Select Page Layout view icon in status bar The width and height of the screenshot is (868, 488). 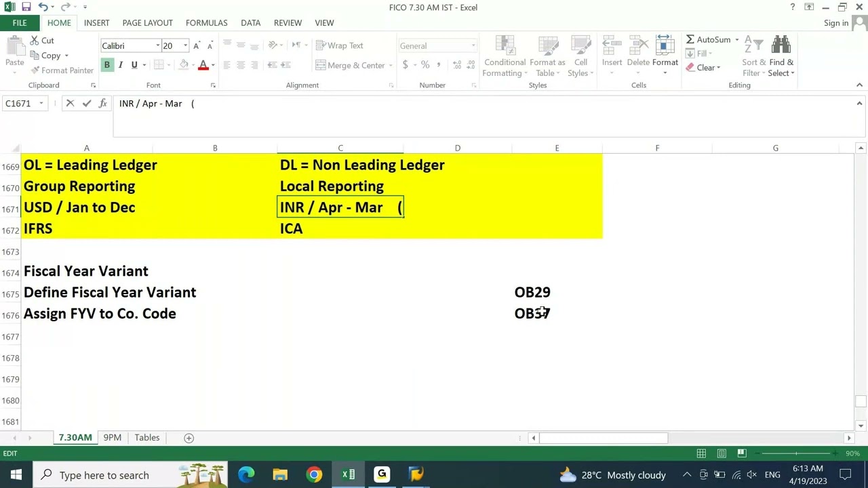(x=722, y=453)
